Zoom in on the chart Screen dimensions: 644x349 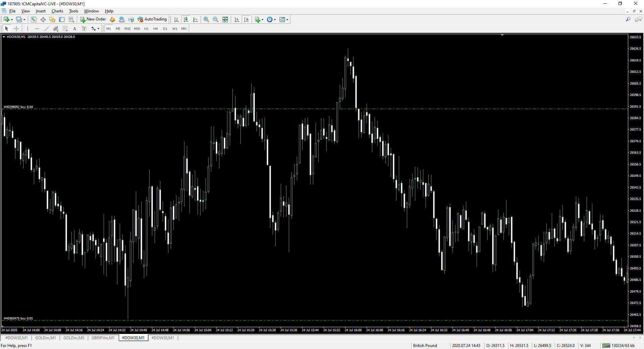click(206, 19)
